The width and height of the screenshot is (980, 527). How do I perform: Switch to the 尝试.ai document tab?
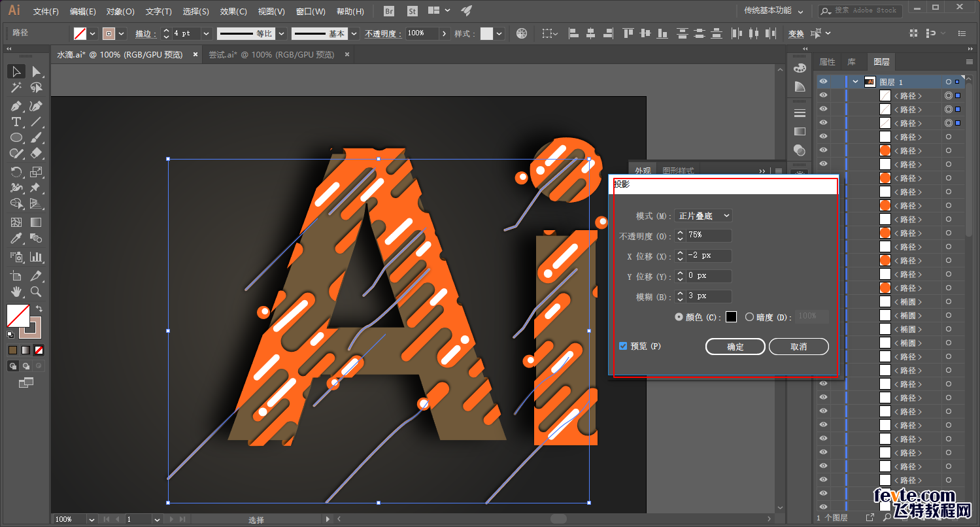pos(271,55)
